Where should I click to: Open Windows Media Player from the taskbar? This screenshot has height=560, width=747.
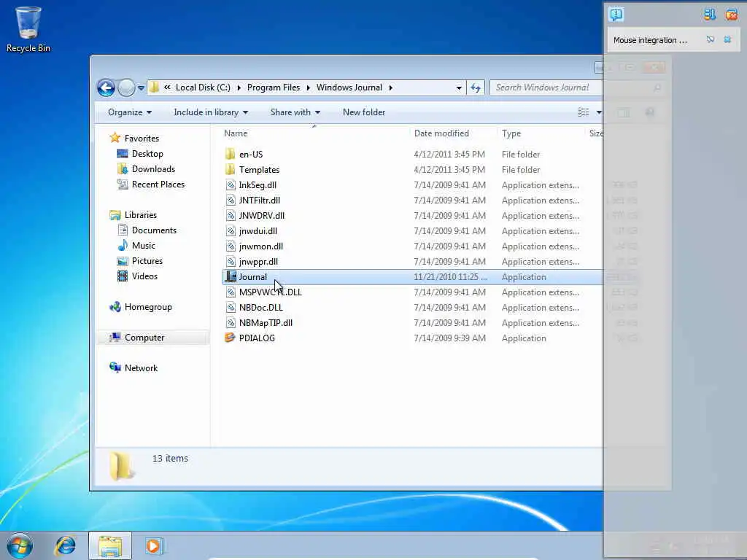tap(154, 545)
